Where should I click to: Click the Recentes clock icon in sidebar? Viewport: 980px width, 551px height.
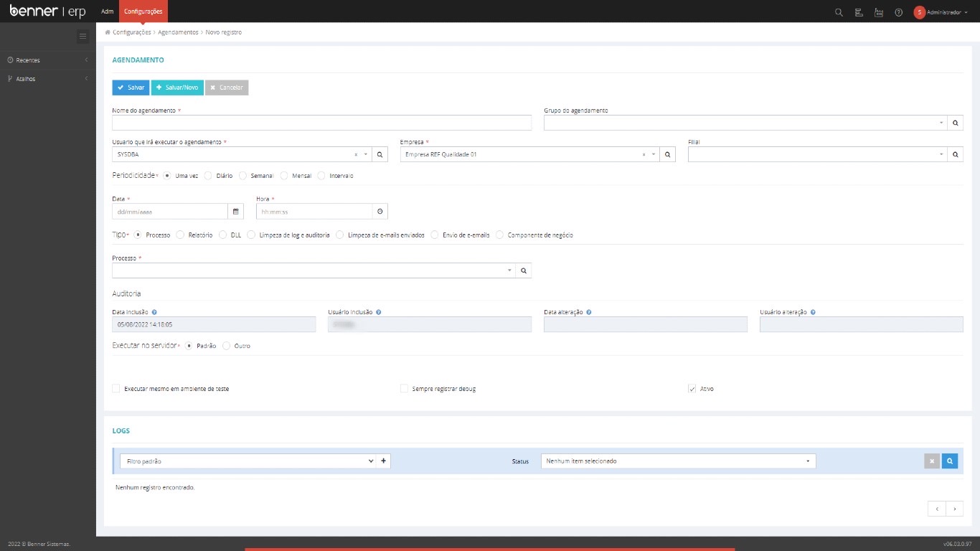pyautogui.click(x=10, y=60)
